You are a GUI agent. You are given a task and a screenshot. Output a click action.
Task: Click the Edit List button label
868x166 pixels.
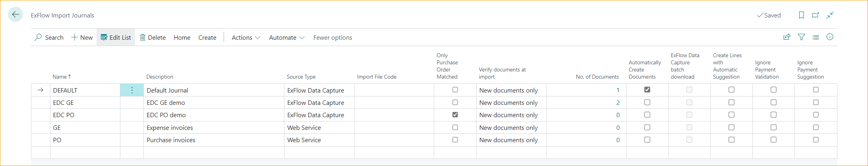tap(120, 37)
